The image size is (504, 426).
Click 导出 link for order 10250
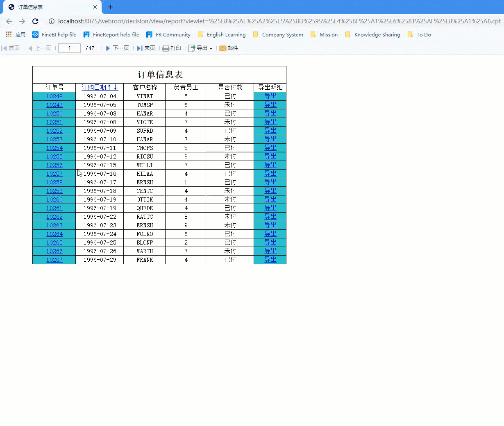pos(270,113)
